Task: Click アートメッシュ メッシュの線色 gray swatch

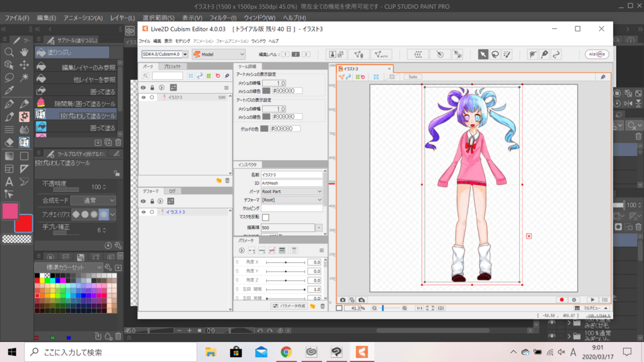Action: (x=266, y=90)
